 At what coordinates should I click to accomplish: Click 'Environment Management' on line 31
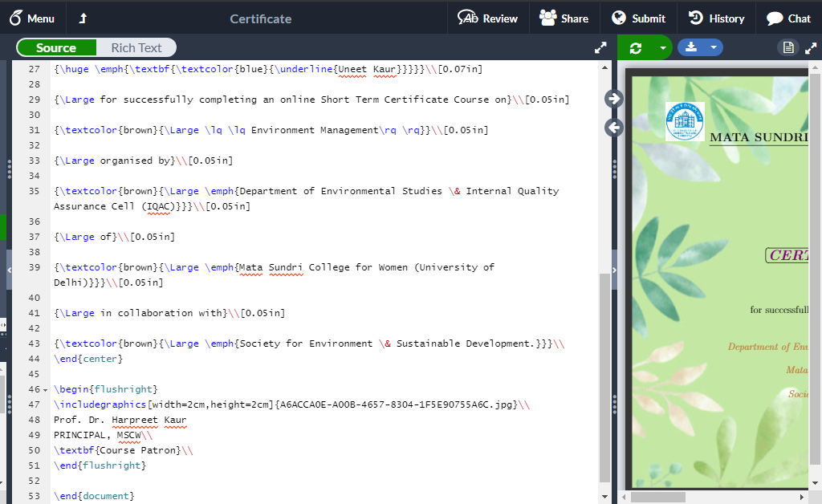[315, 130]
